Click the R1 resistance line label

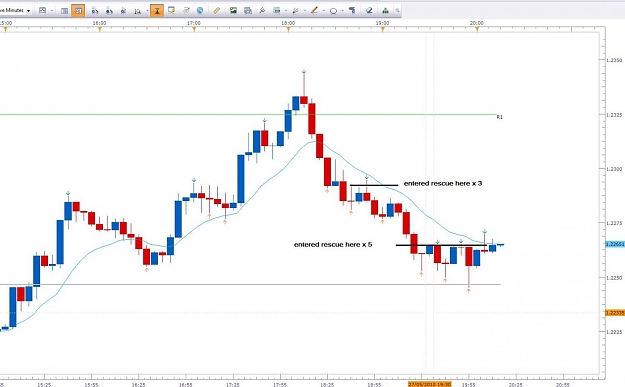(499, 117)
